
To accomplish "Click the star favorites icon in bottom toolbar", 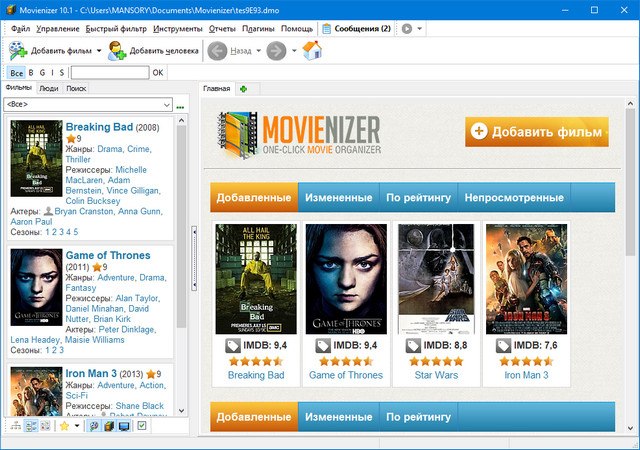I will pyautogui.click(x=64, y=426).
